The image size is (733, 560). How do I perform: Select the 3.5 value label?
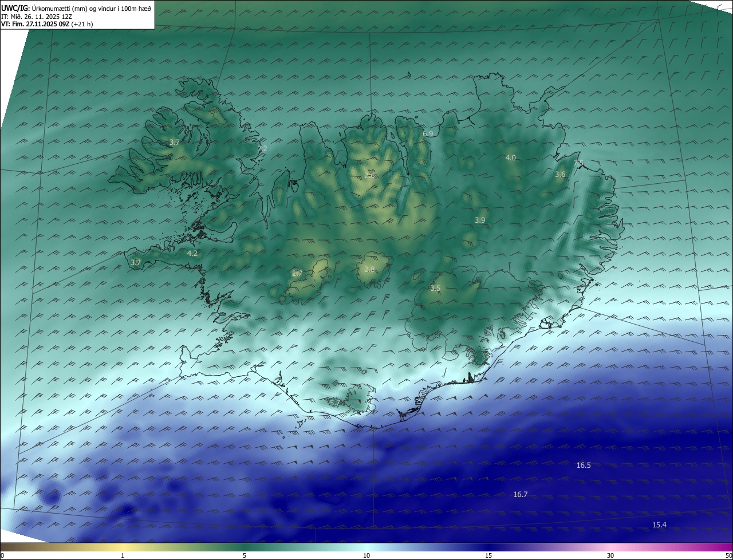coord(435,288)
